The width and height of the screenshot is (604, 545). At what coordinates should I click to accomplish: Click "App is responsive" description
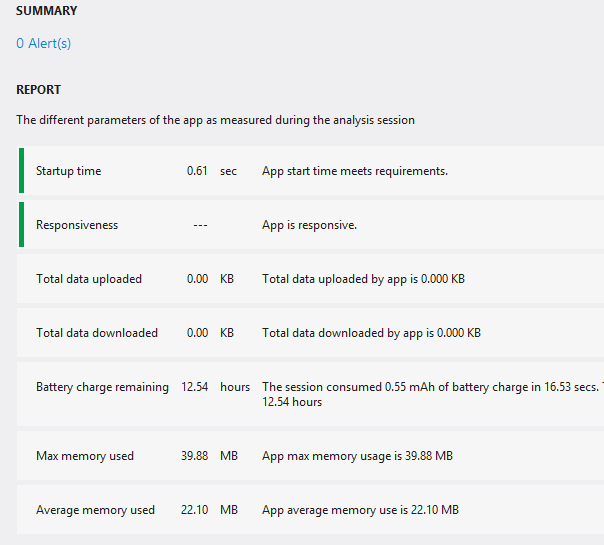(309, 225)
